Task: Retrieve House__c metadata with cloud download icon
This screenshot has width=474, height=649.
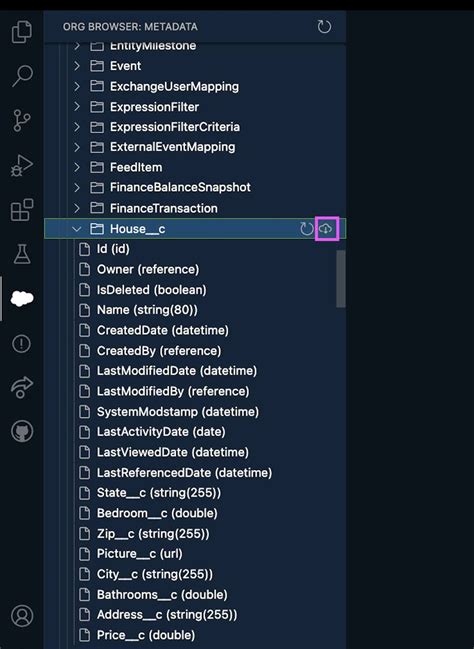Action: click(x=327, y=228)
